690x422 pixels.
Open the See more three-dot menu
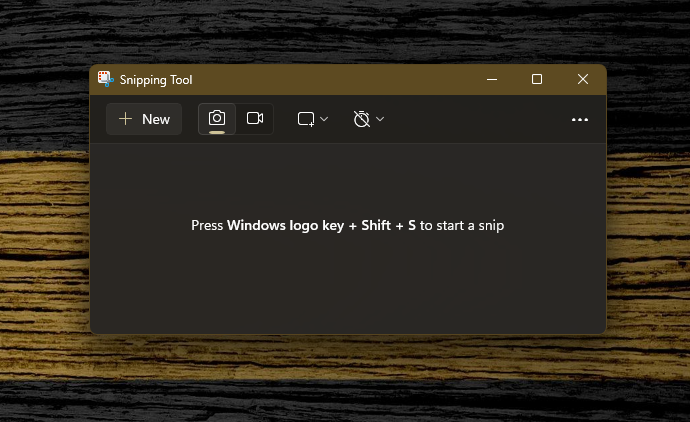[580, 119]
